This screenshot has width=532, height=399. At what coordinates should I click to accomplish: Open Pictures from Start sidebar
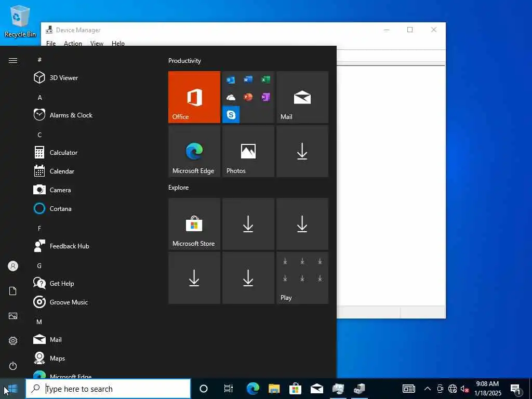pyautogui.click(x=13, y=316)
